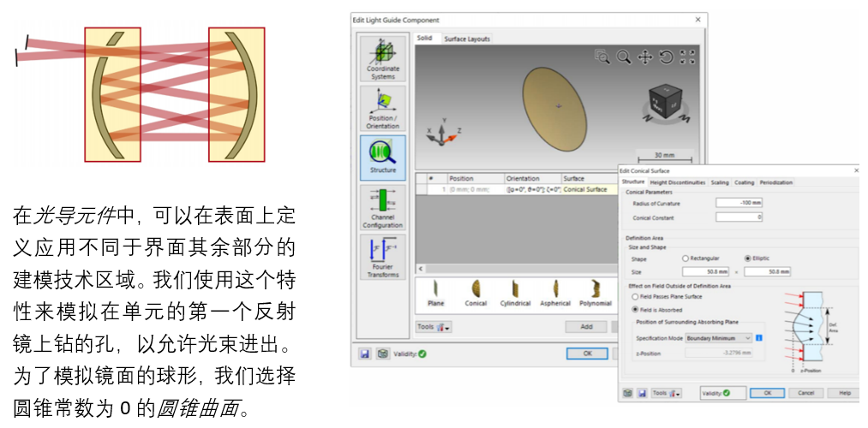Click the left arrow of the table scrollbar
Screen dimensions: 868x428
coord(421,269)
